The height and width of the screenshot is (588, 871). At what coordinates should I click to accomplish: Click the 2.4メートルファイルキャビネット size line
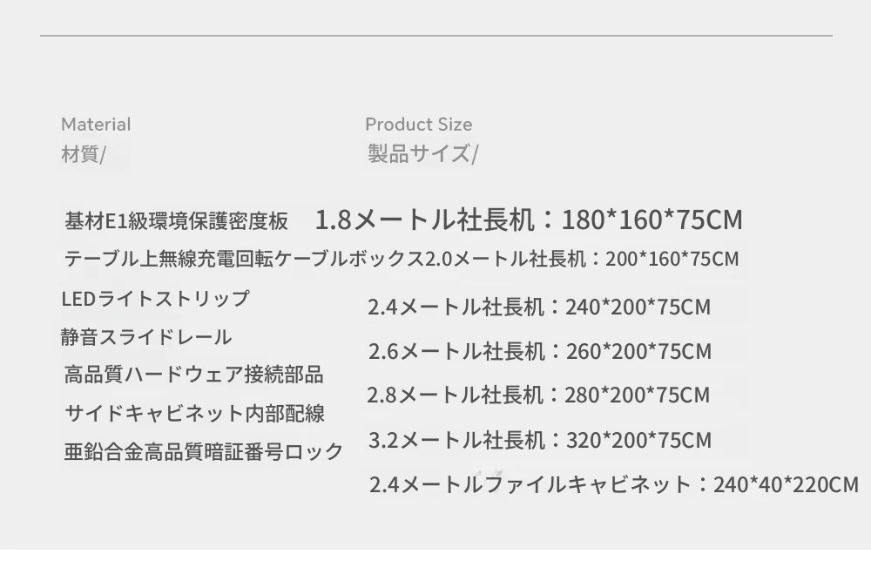point(614,484)
